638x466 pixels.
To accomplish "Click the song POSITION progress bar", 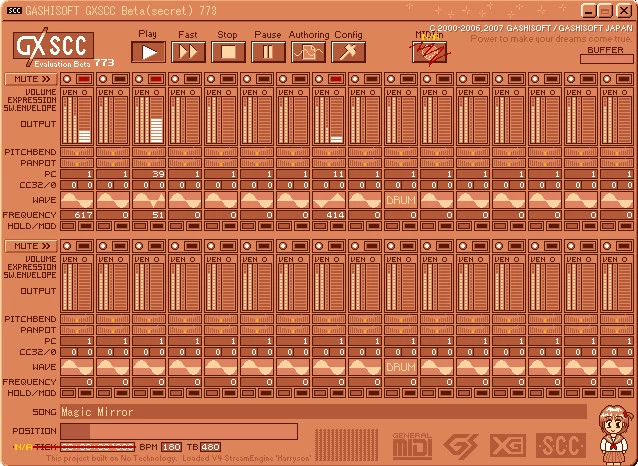I will click(x=178, y=431).
